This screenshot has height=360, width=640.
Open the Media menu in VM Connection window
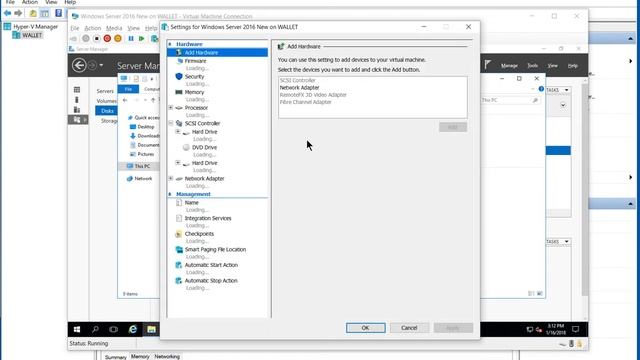114,28
